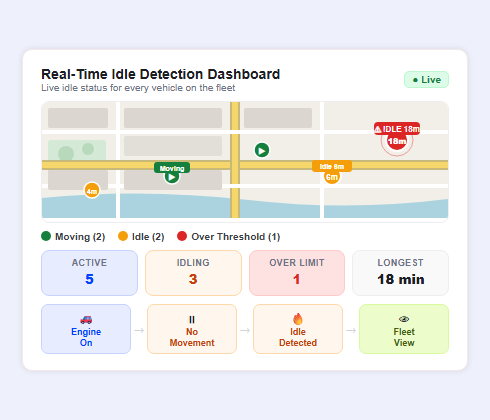Image resolution: width=490 pixels, height=420 pixels.
Task: Open the OVER LIMIT 1 stat card
Action: pyautogui.click(x=297, y=273)
